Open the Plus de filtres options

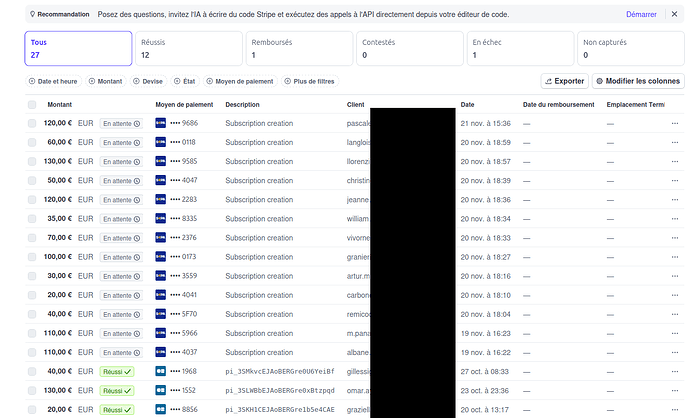(312, 81)
